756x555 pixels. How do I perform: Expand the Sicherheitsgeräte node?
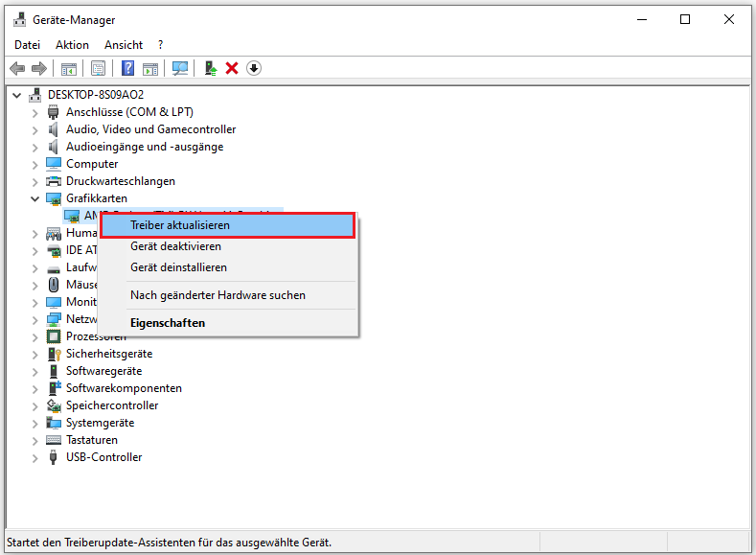point(34,355)
